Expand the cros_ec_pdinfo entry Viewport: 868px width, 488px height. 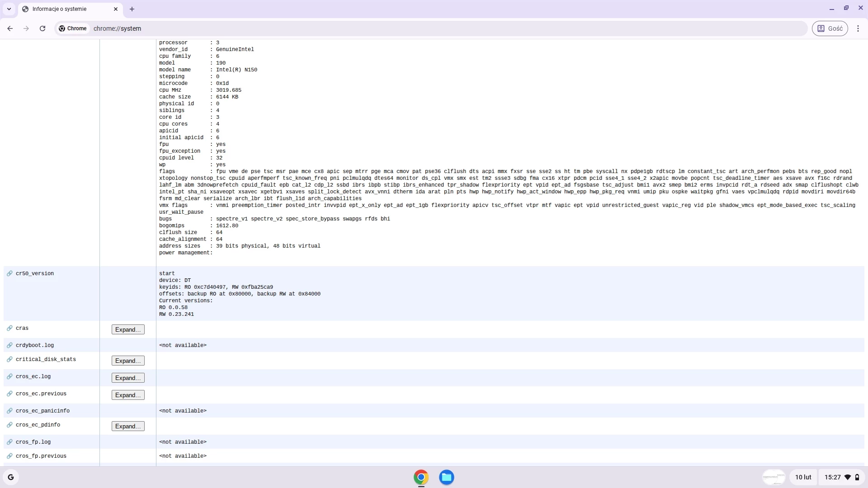pos(128,426)
